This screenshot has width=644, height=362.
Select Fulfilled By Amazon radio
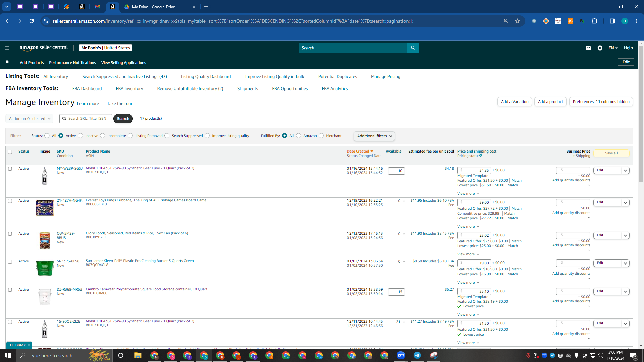tap(299, 136)
